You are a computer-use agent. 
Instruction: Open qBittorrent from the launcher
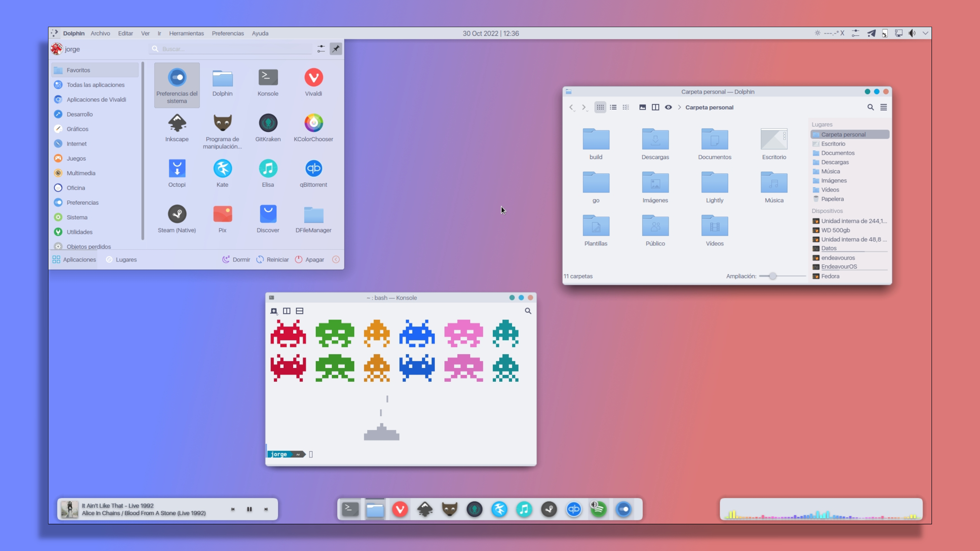click(x=313, y=168)
